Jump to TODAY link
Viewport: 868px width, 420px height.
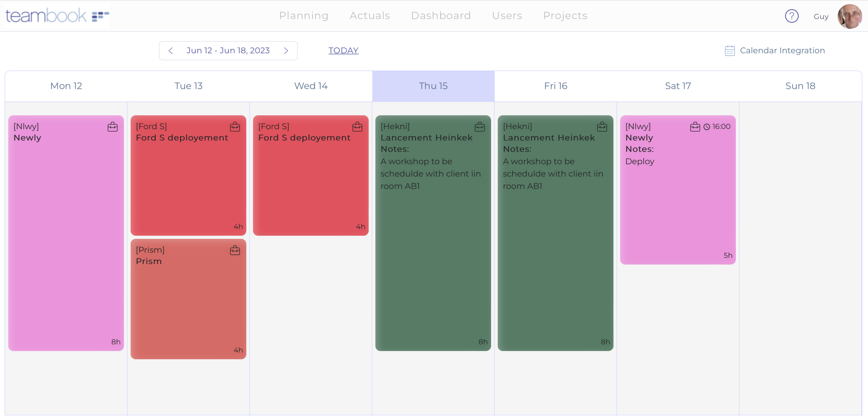click(343, 51)
